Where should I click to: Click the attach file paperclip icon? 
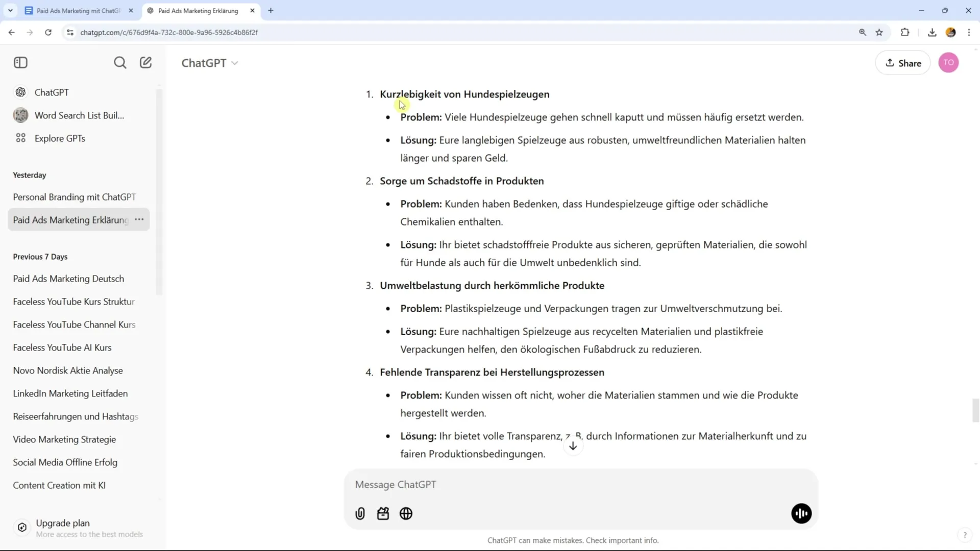pyautogui.click(x=360, y=514)
